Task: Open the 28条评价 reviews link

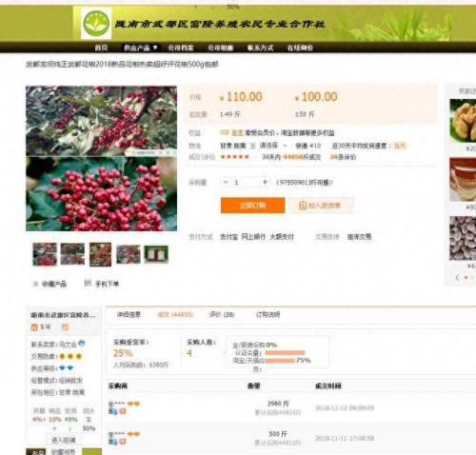Action: click(x=343, y=157)
